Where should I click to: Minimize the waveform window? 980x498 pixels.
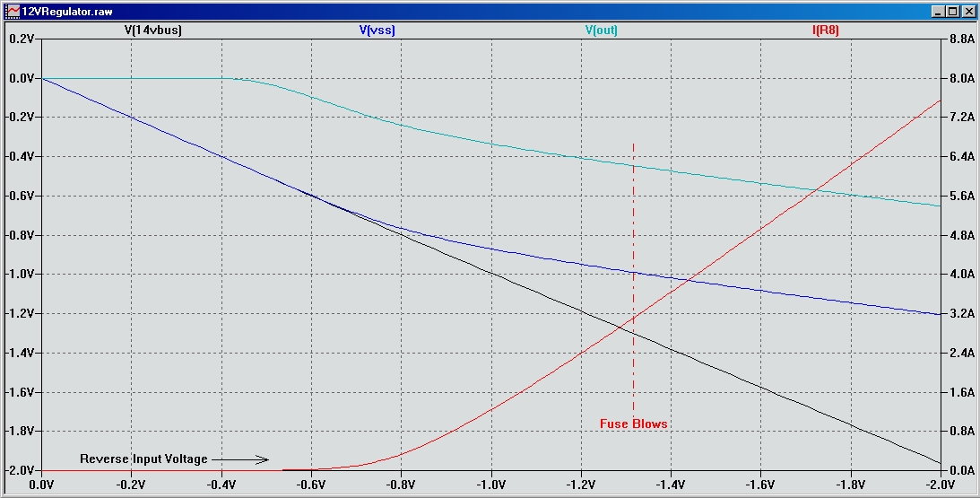pos(938,12)
